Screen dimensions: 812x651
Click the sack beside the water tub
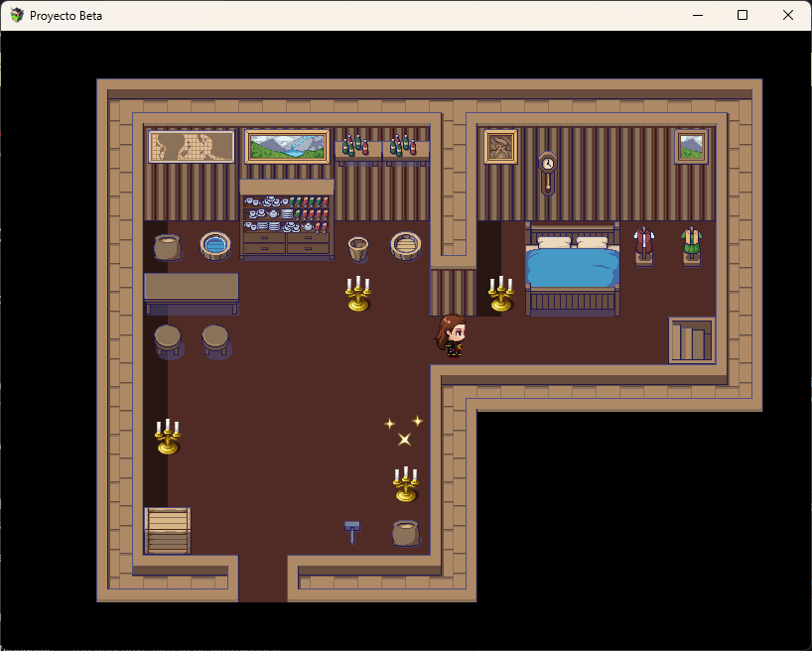[168, 247]
